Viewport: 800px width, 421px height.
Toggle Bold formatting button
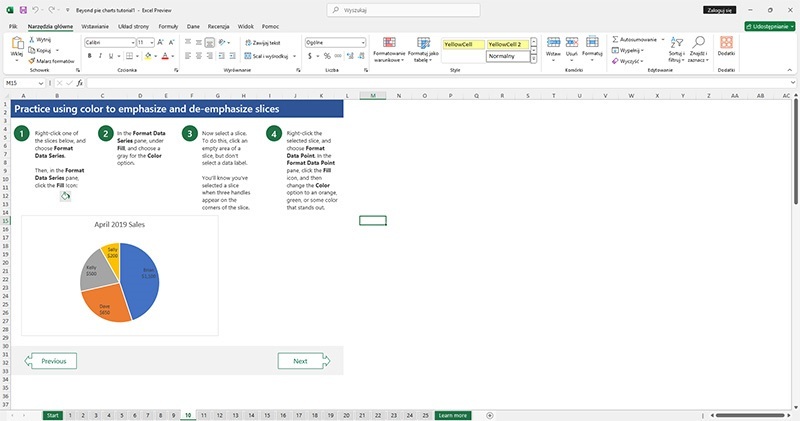click(90, 56)
